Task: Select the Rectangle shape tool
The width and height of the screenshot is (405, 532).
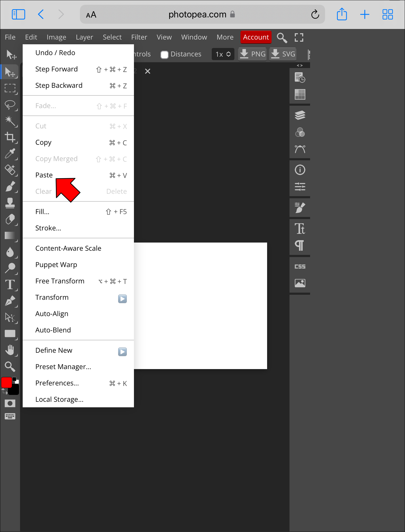Action: (10, 334)
